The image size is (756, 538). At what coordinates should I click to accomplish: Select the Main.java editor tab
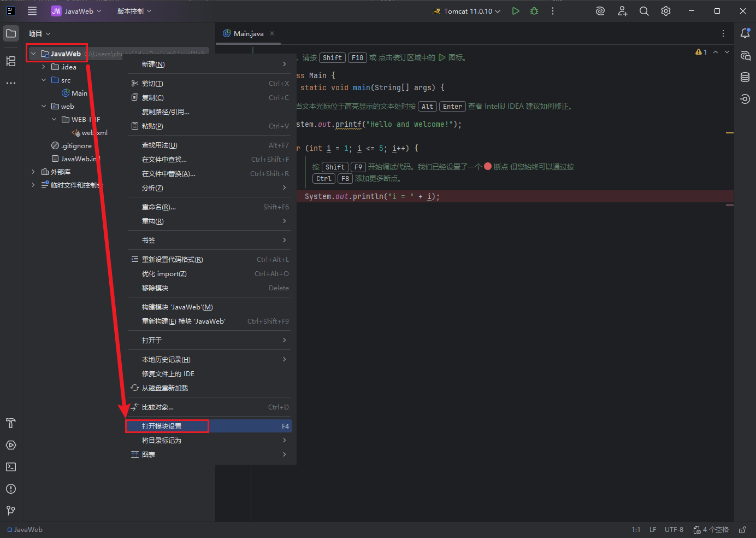pyautogui.click(x=249, y=33)
